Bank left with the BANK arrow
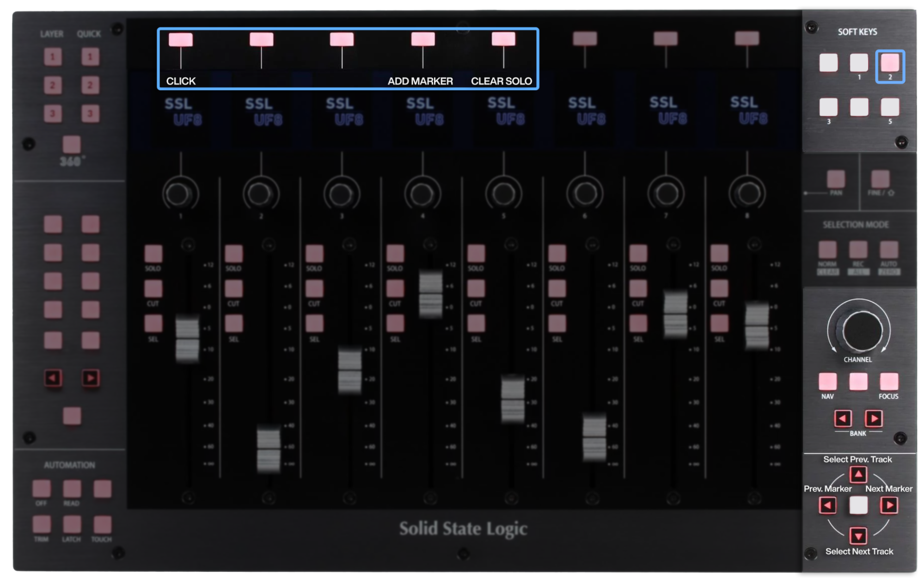The height and width of the screenshot is (578, 924). pos(843,418)
